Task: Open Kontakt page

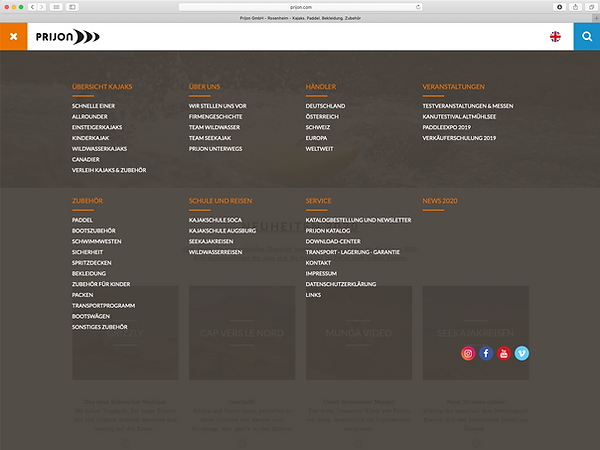Action: pos(318,263)
